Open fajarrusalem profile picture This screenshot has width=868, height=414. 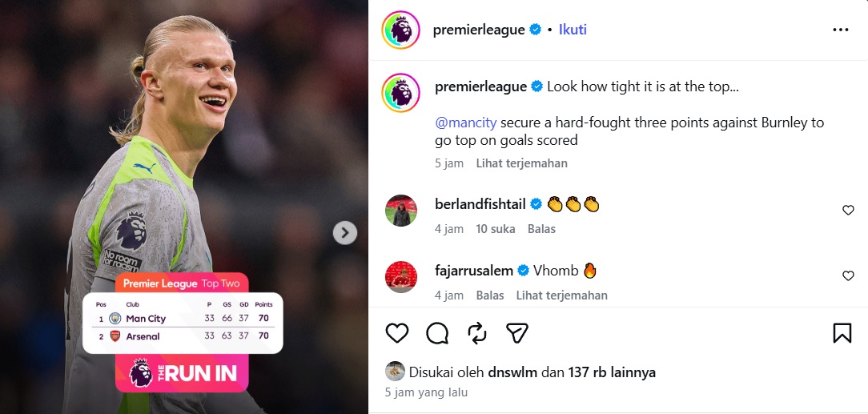point(401,277)
